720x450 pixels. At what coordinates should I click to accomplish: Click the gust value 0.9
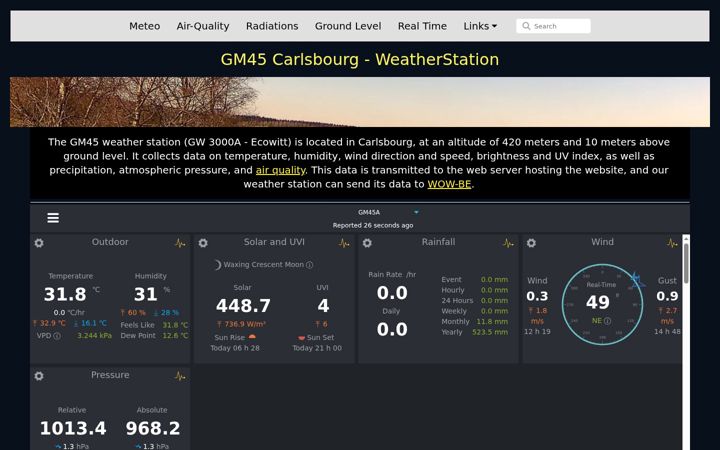(667, 296)
